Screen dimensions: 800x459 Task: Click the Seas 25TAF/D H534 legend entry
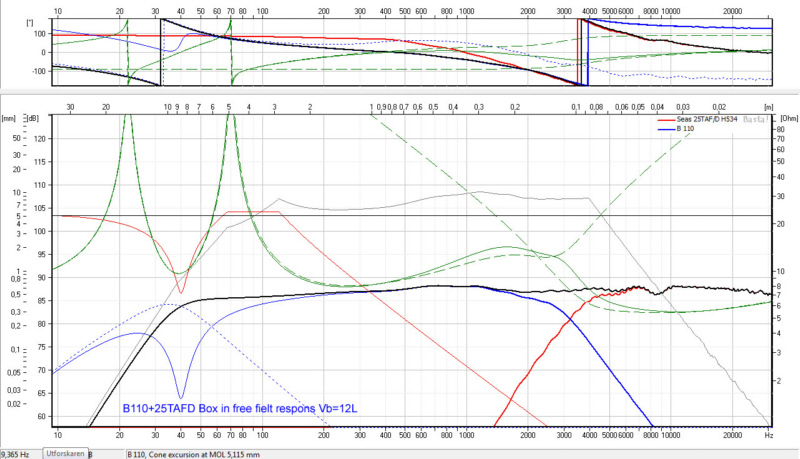click(x=703, y=120)
